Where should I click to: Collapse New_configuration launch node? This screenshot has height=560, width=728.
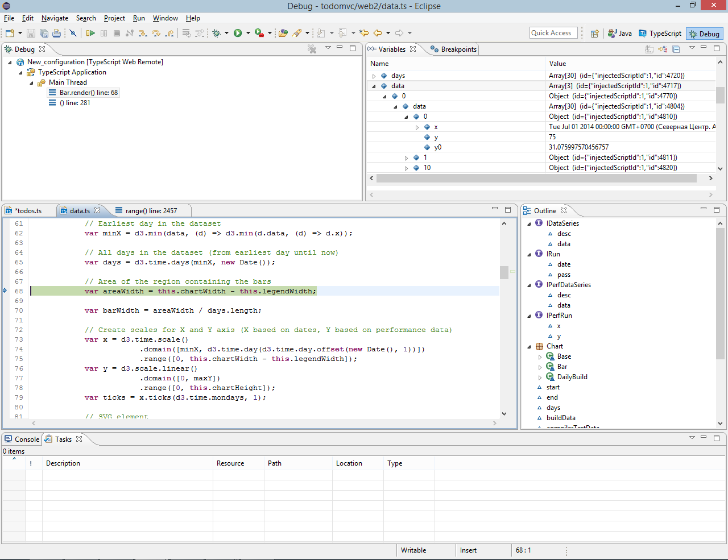[10, 62]
